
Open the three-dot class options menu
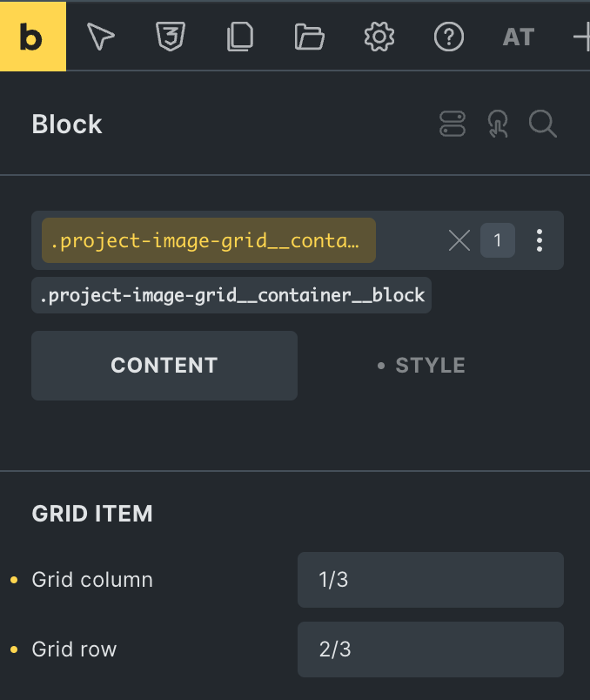(x=540, y=240)
